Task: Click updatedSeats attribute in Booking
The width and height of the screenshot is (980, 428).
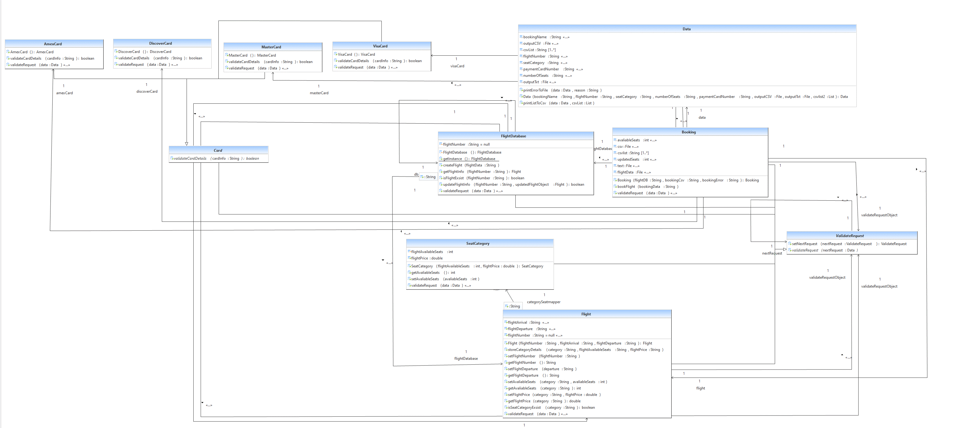Action: (635, 159)
